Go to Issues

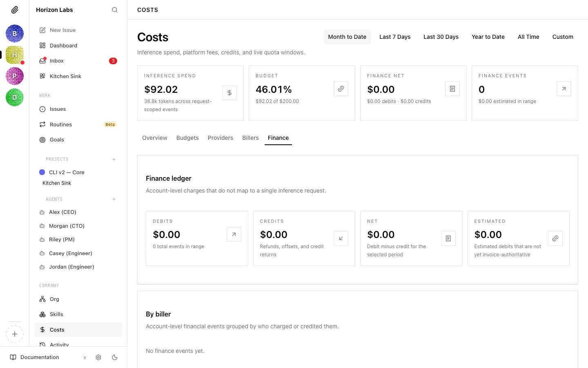[x=78, y=109]
